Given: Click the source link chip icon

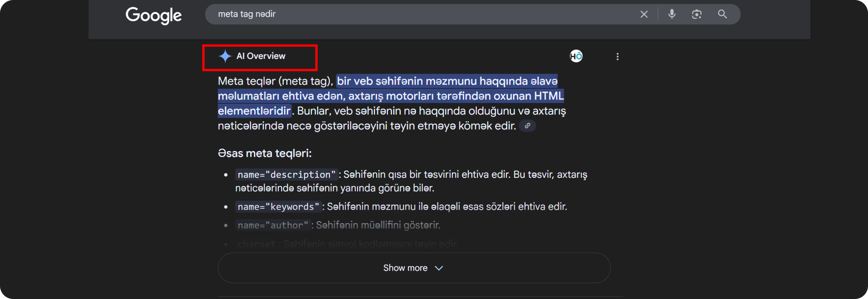Looking at the screenshot, I should [527, 126].
